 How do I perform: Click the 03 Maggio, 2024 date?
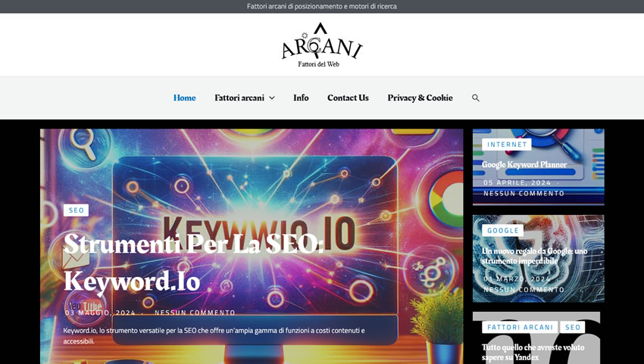(x=100, y=313)
